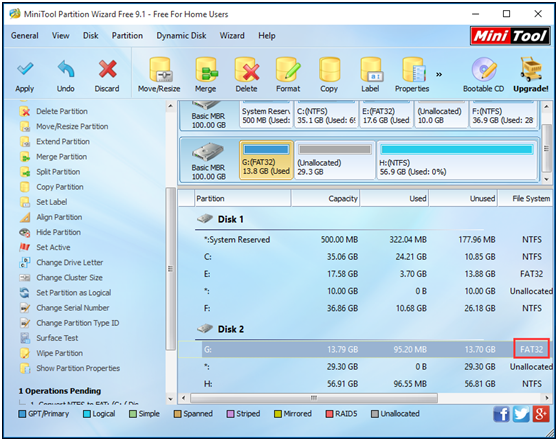558x441 pixels.
Task: Select 29.3 GB Unallocated block in disk map
Action: (x=335, y=160)
